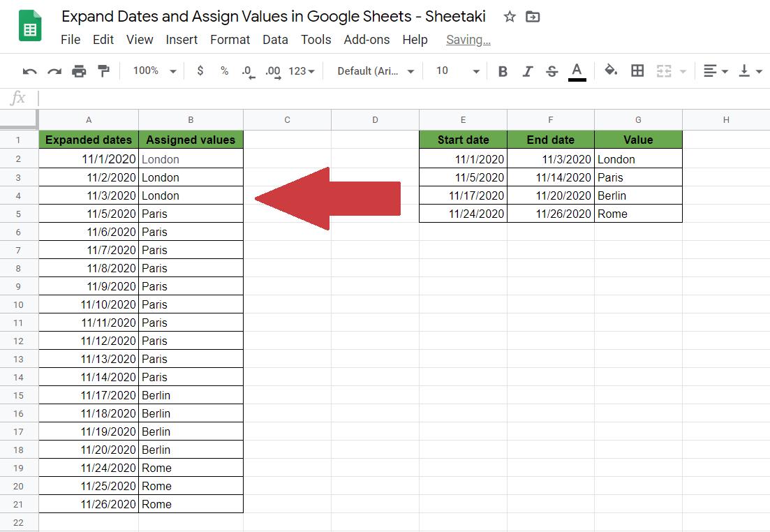Open the Add-ons menu
This screenshot has width=770, height=532.
click(x=367, y=40)
